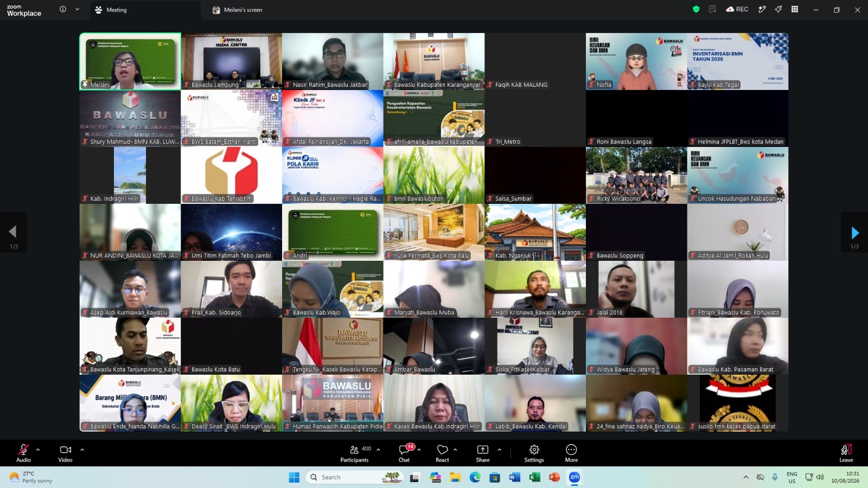Show hidden system tray icons
This screenshot has width=868, height=488.
click(x=746, y=477)
